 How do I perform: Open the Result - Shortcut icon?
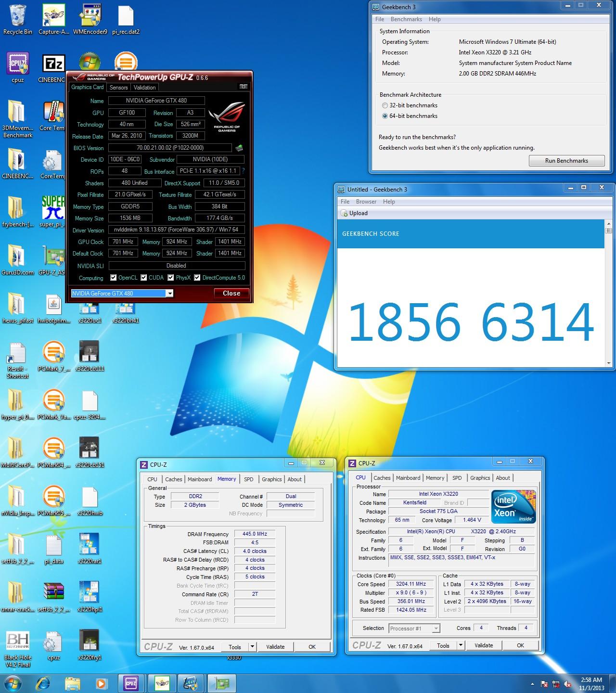[17, 359]
